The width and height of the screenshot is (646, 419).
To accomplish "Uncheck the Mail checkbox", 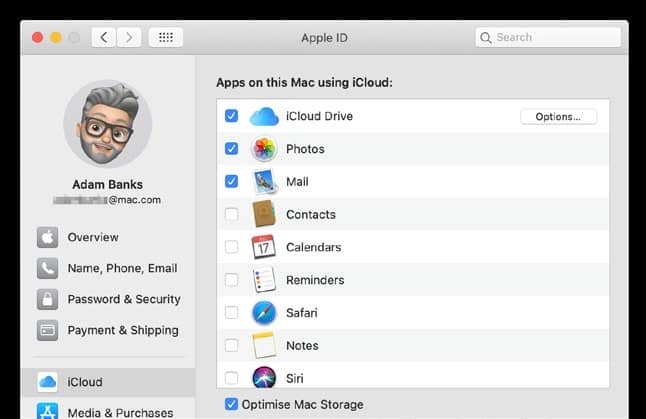I will tap(232, 181).
